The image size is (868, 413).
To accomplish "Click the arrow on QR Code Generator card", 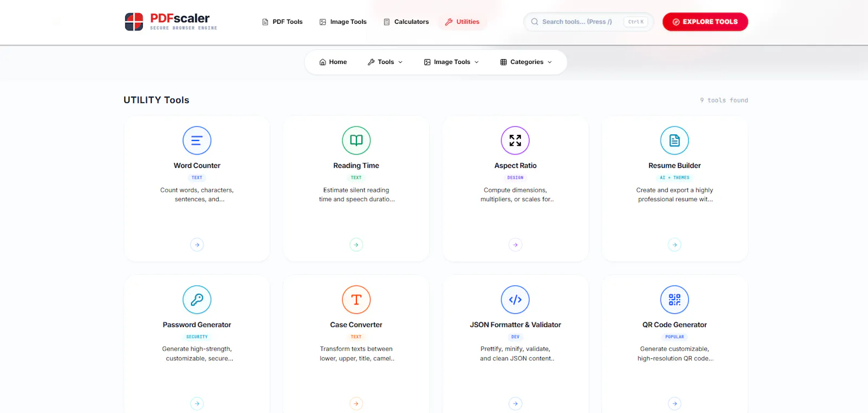I will (x=675, y=404).
